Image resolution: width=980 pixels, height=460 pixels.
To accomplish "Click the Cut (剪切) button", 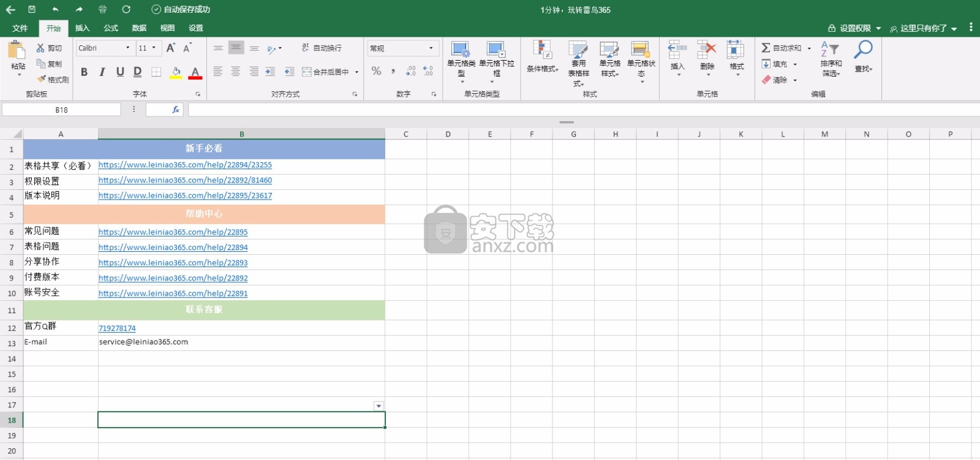I will pos(49,48).
